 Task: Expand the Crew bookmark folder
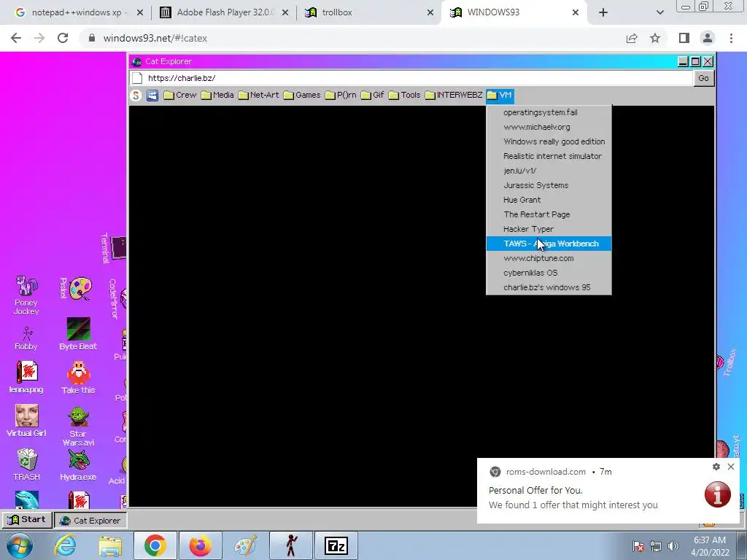(180, 96)
